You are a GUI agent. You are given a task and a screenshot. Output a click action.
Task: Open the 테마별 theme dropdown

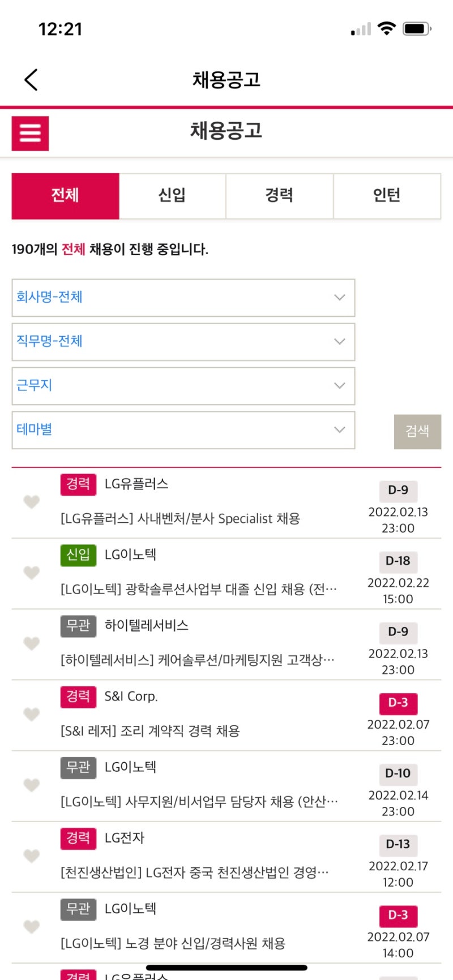point(183,430)
